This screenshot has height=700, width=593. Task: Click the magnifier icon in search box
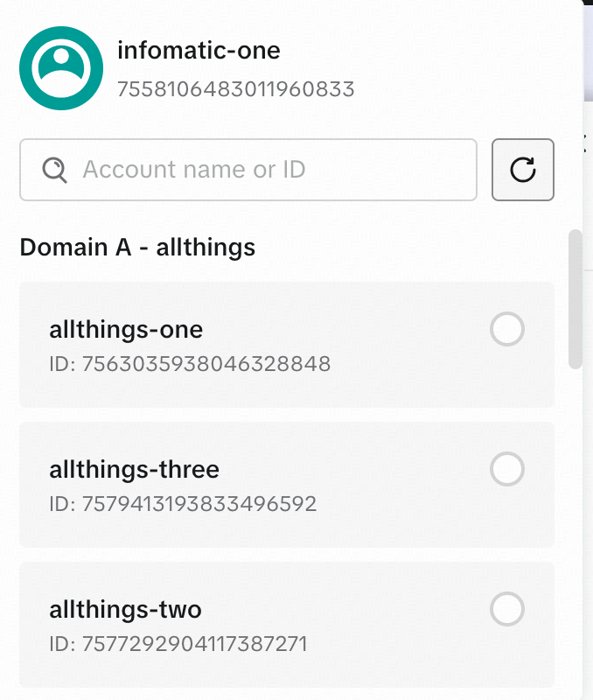pos(55,169)
